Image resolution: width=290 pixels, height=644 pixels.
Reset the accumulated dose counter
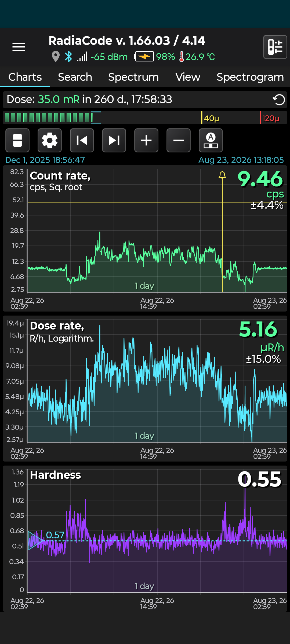click(279, 100)
